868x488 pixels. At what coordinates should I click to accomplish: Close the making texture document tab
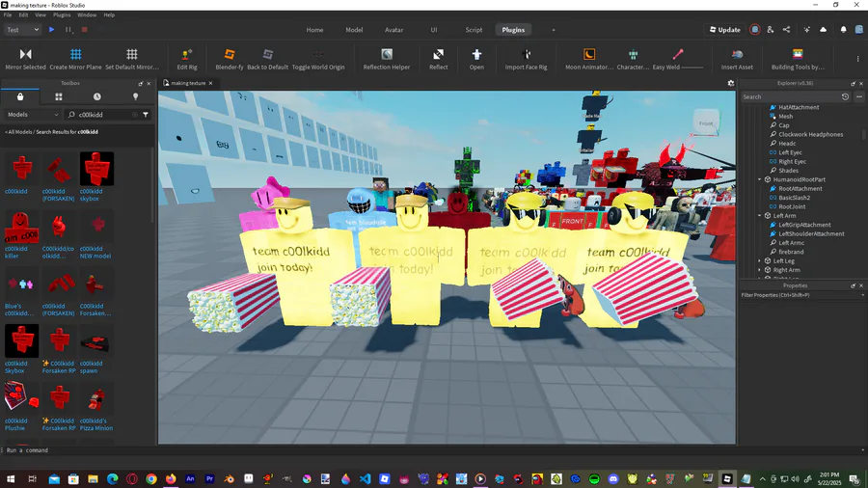coord(210,83)
